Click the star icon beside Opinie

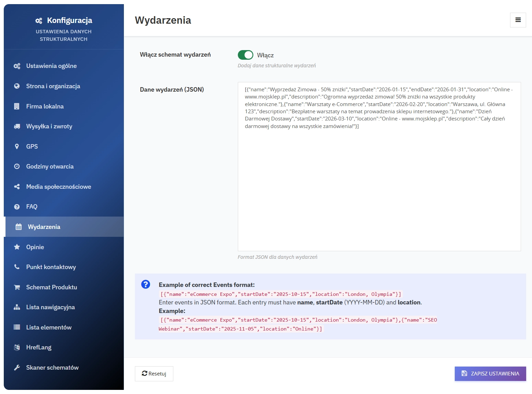click(17, 247)
